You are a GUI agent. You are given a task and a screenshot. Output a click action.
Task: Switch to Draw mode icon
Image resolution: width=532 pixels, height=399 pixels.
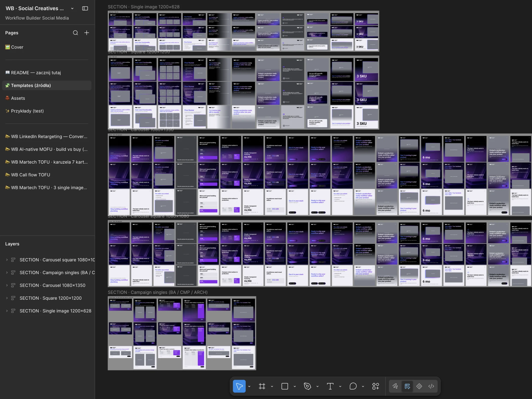[x=395, y=386]
